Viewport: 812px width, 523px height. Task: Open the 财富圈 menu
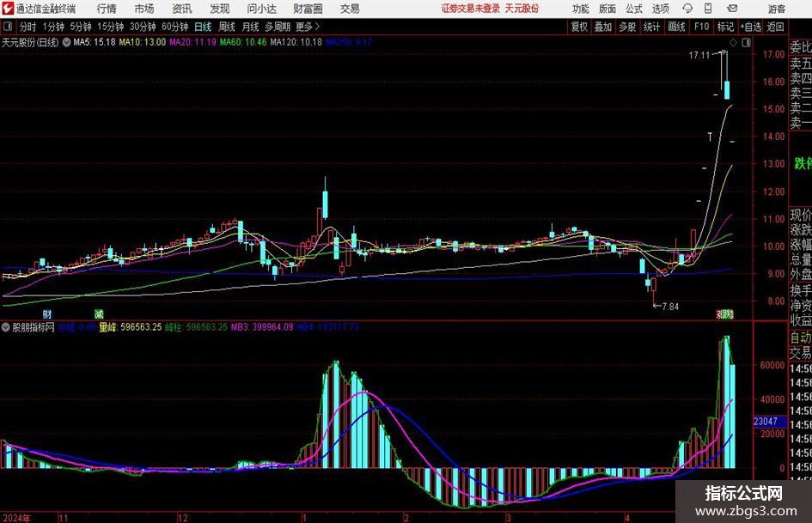click(308, 9)
